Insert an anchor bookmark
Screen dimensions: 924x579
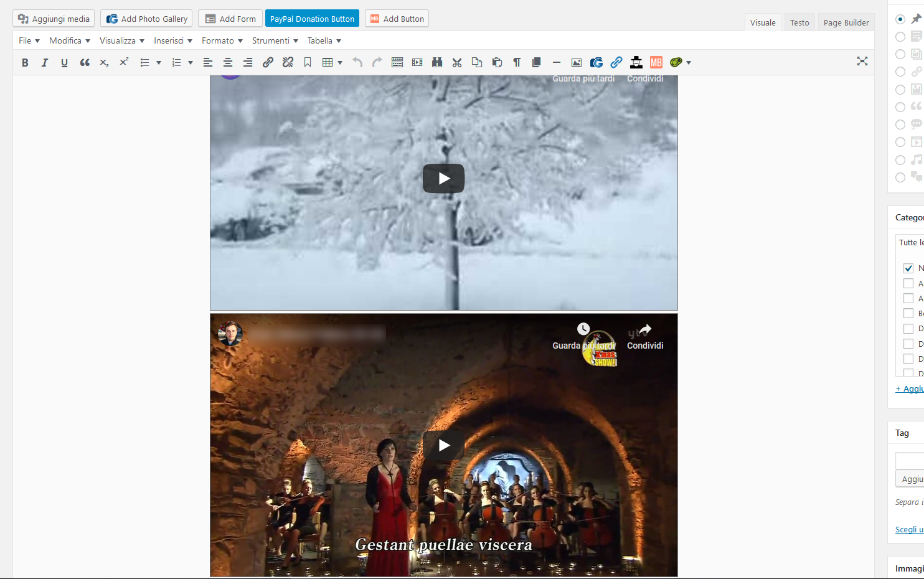tap(308, 62)
